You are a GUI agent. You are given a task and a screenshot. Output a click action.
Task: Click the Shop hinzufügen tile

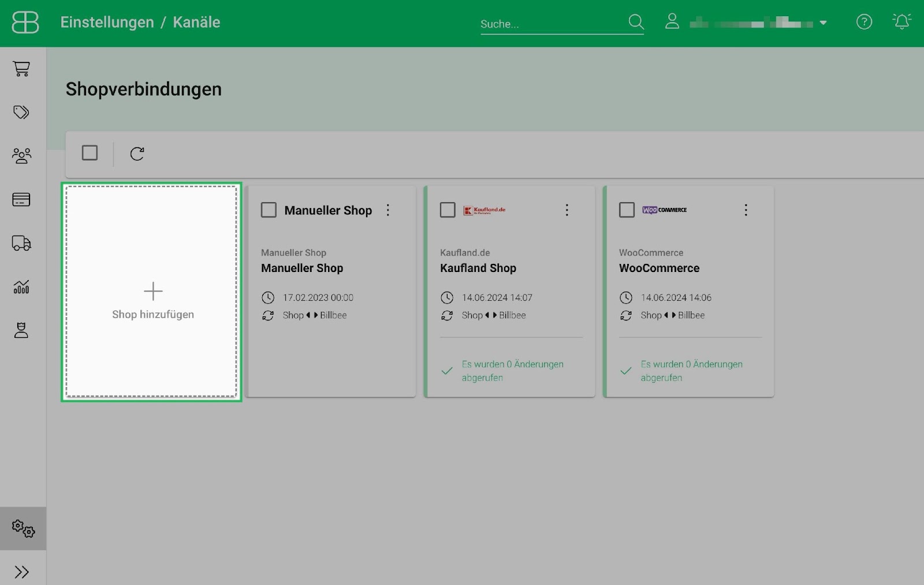point(152,292)
